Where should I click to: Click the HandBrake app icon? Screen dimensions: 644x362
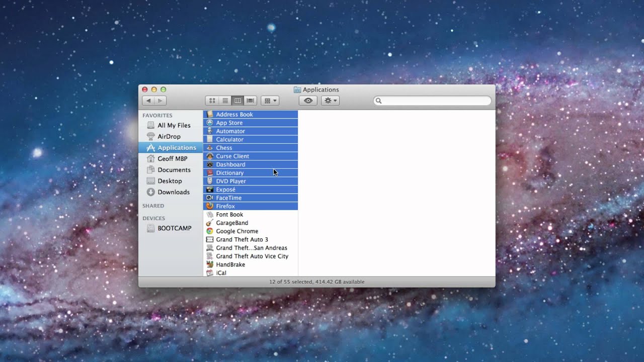point(210,264)
